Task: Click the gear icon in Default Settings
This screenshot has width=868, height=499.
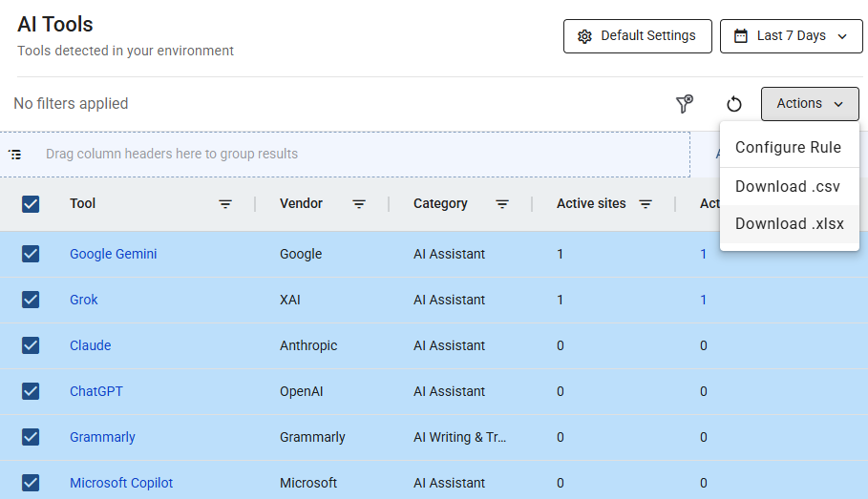Action: [x=584, y=36]
